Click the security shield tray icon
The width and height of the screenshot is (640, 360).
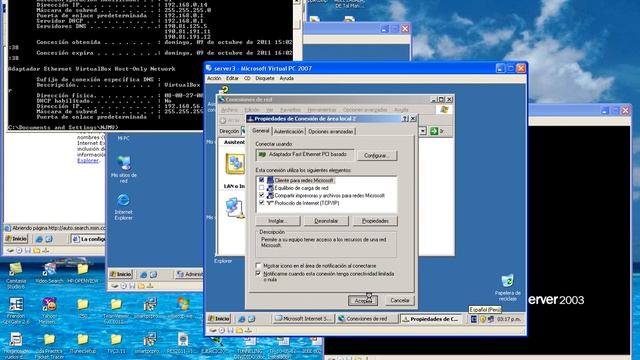(482, 319)
